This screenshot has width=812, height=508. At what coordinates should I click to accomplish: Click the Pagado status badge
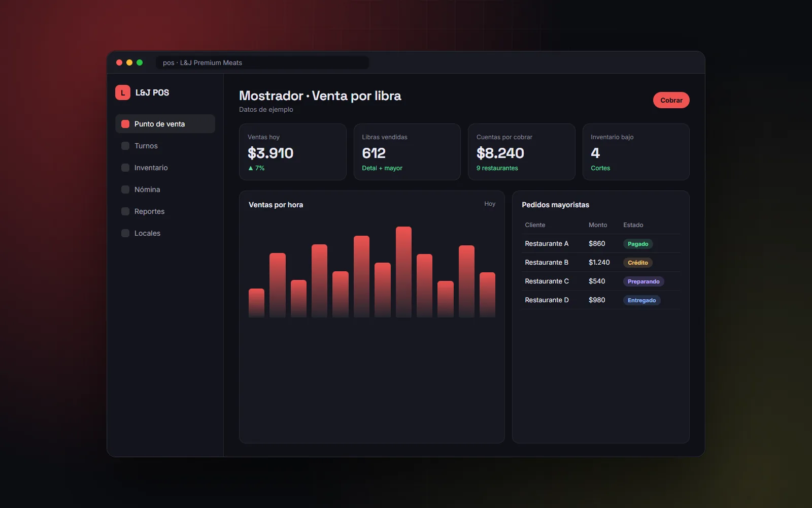(638, 244)
